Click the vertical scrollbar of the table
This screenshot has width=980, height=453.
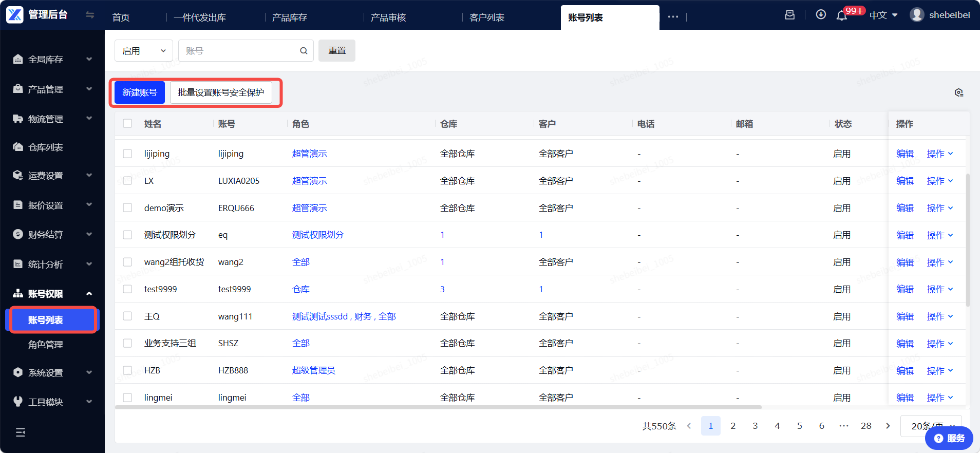[968, 240]
